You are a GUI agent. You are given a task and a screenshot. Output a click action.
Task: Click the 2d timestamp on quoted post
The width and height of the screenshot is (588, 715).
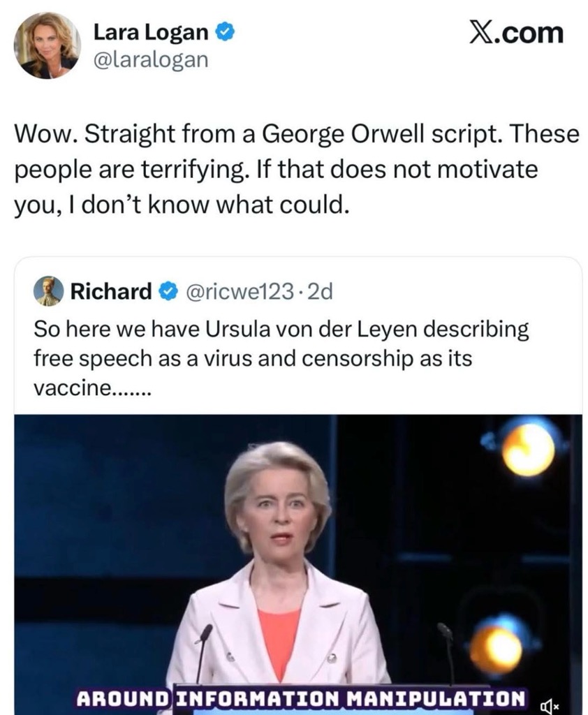320,291
